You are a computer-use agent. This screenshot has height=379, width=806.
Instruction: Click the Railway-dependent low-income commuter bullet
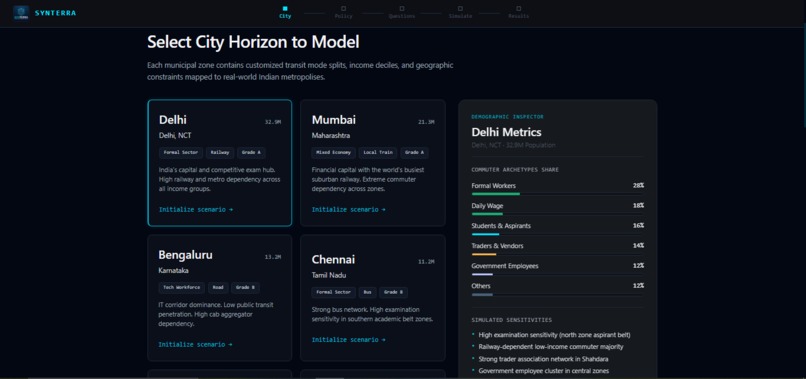[551, 347]
